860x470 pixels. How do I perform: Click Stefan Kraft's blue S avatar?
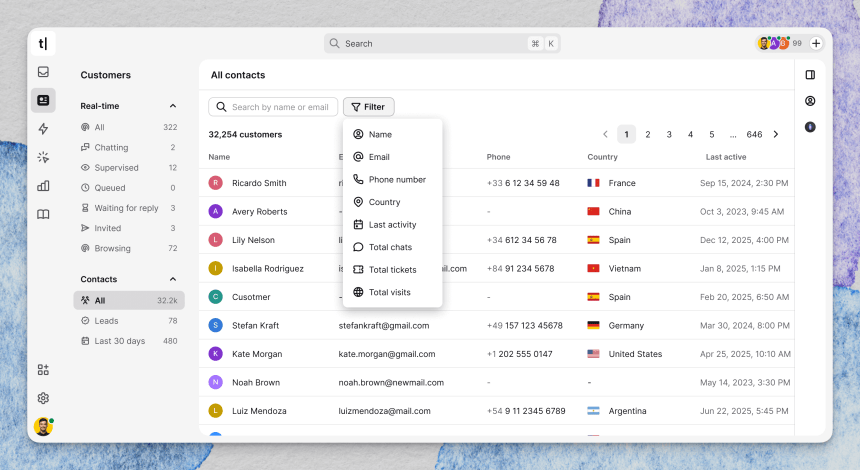tap(216, 325)
